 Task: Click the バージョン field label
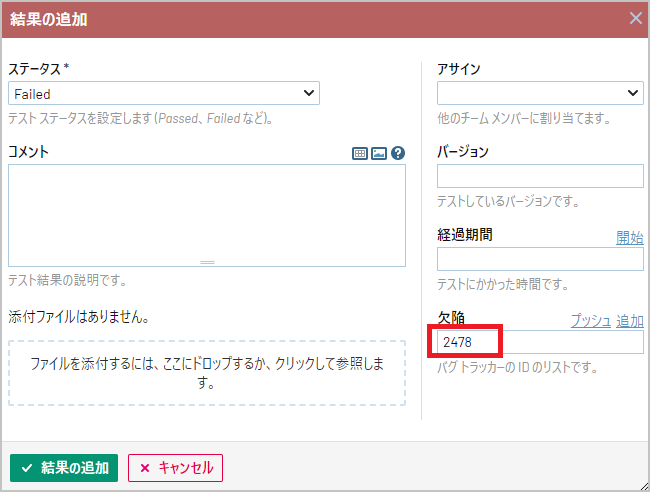pos(463,152)
